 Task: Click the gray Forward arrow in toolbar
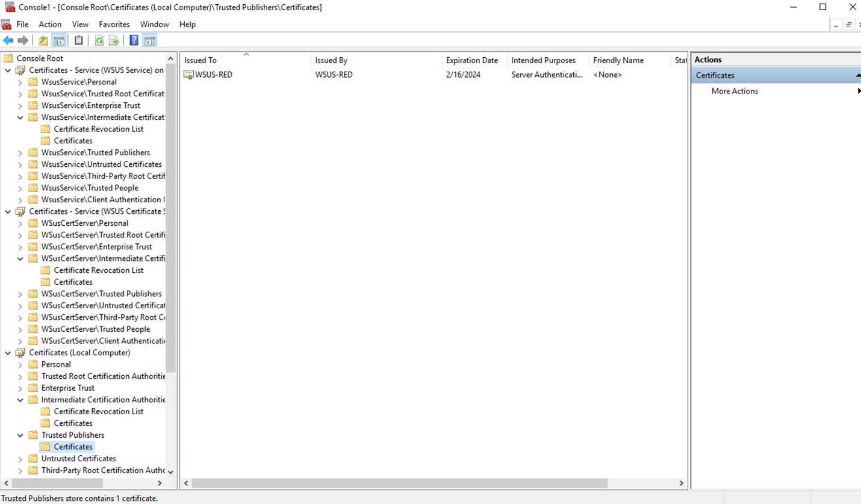(23, 40)
